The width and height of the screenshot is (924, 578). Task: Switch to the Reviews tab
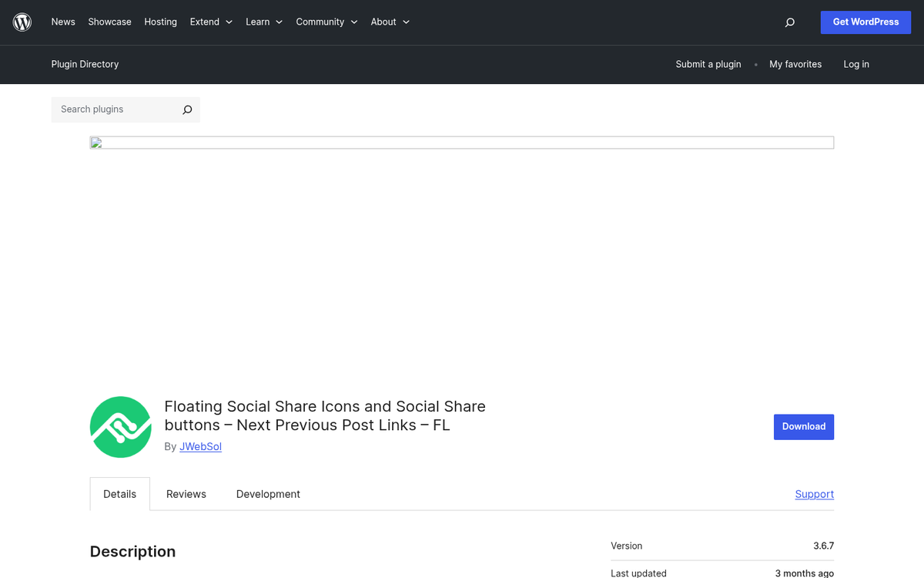[186, 494]
